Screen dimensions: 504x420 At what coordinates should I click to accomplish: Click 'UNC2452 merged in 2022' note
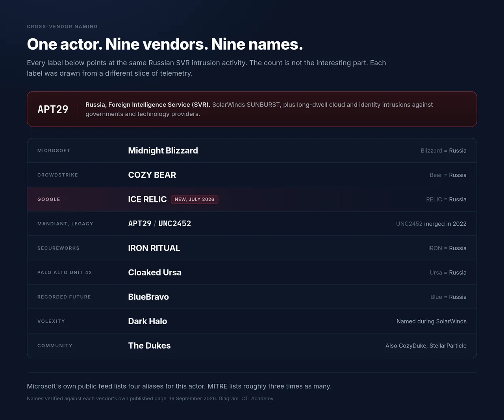pos(431,224)
